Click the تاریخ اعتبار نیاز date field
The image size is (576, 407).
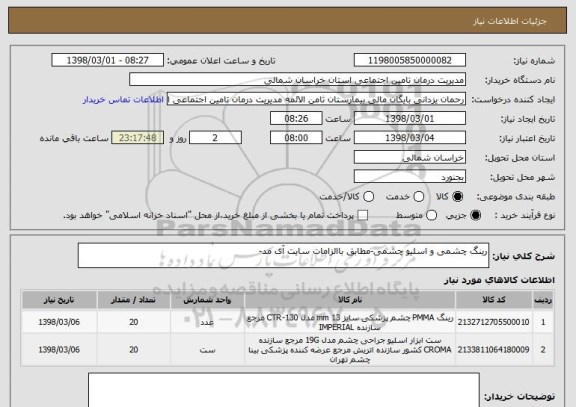click(x=410, y=138)
